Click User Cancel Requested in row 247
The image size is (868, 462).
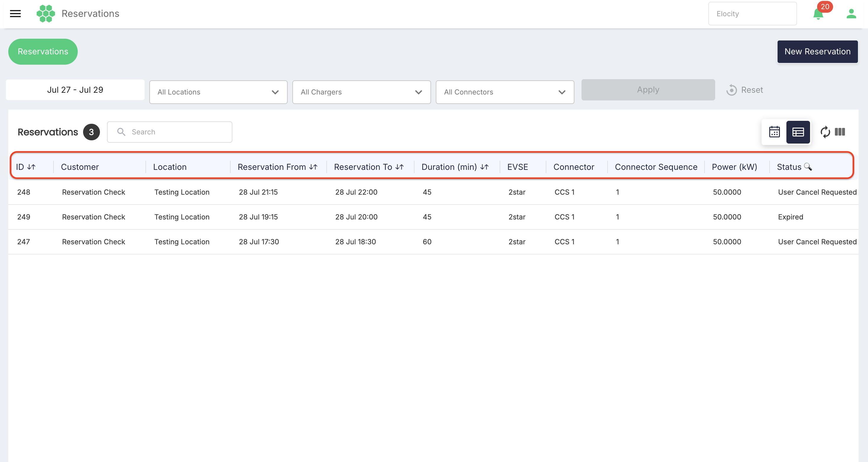point(817,242)
